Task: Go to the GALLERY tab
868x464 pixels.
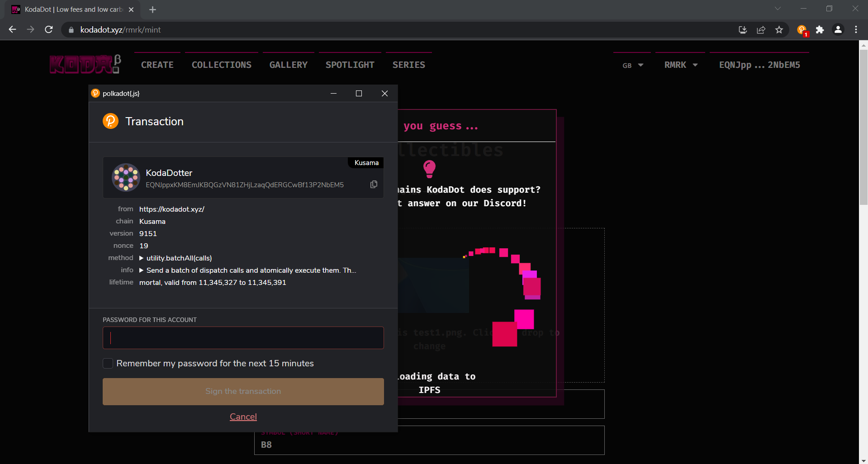Action: 288,65
